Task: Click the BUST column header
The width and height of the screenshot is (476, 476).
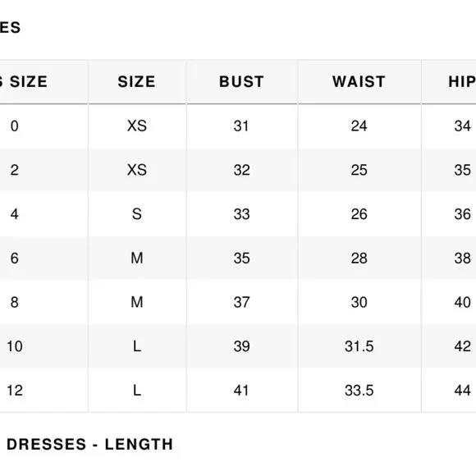Action: [241, 82]
